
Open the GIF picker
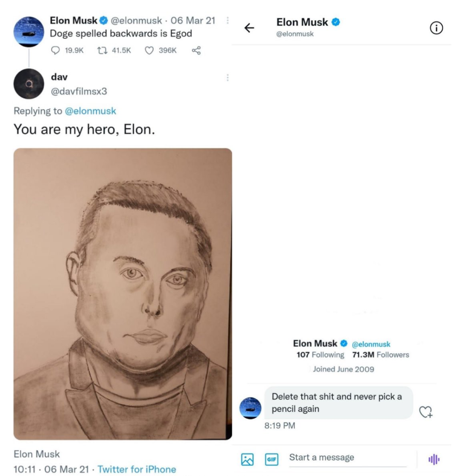click(272, 459)
